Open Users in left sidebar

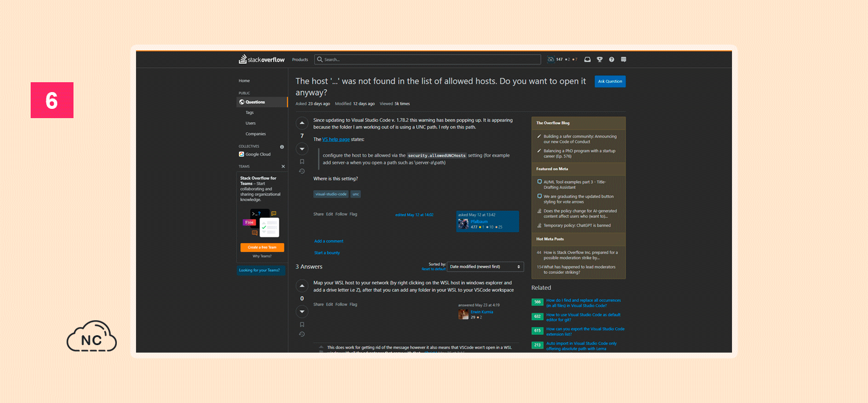click(251, 123)
